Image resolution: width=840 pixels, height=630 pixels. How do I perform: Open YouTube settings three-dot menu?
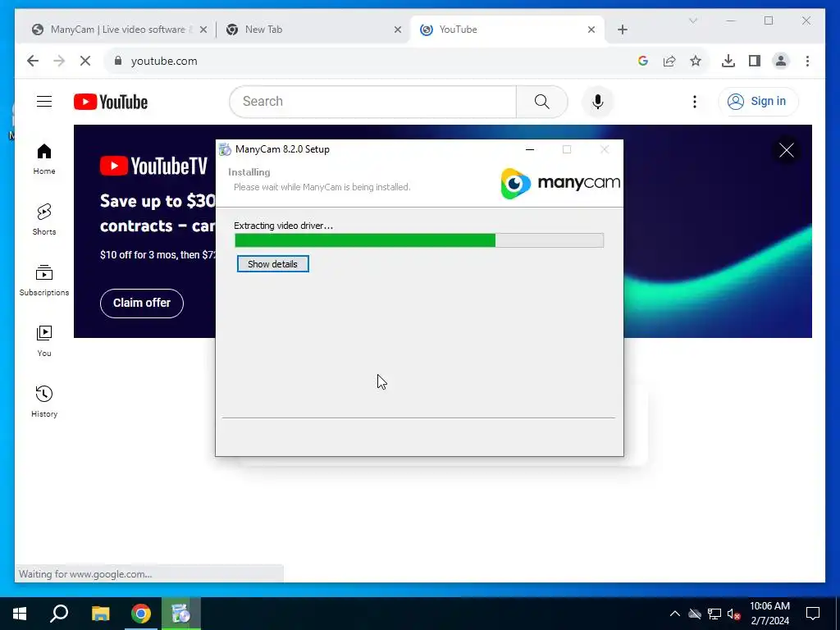(694, 101)
